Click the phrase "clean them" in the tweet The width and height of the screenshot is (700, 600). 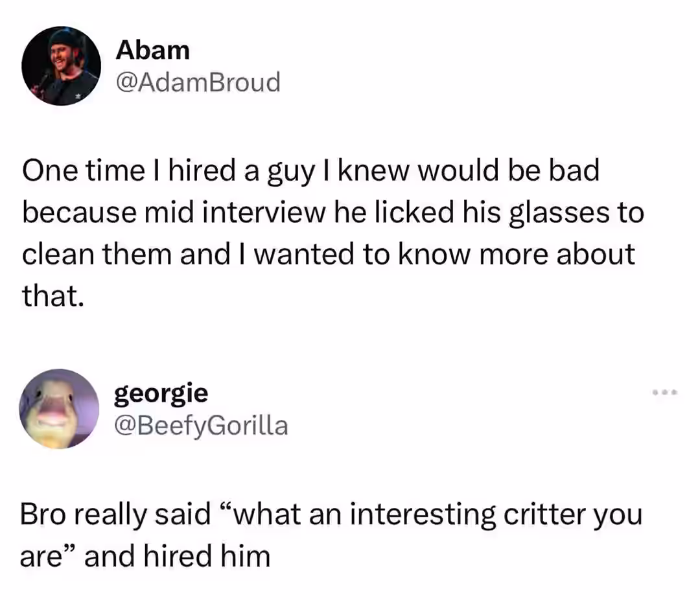tap(97, 253)
